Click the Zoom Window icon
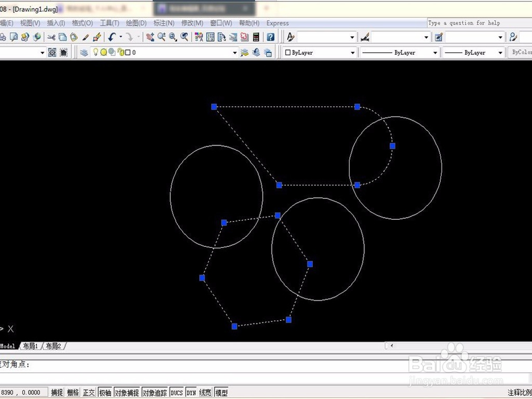Viewport: 532px width, 399px height. [173, 37]
